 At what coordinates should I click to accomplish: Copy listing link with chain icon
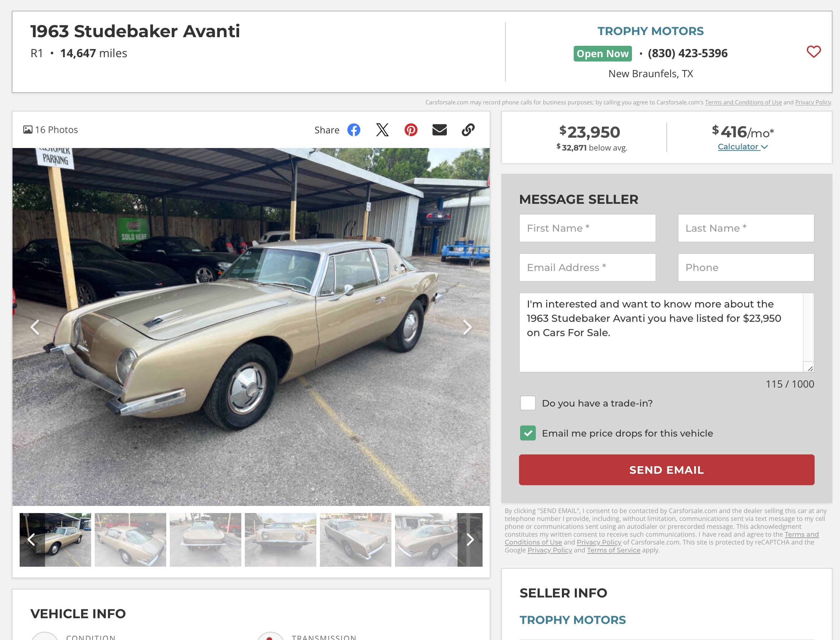(x=468, y=130)
